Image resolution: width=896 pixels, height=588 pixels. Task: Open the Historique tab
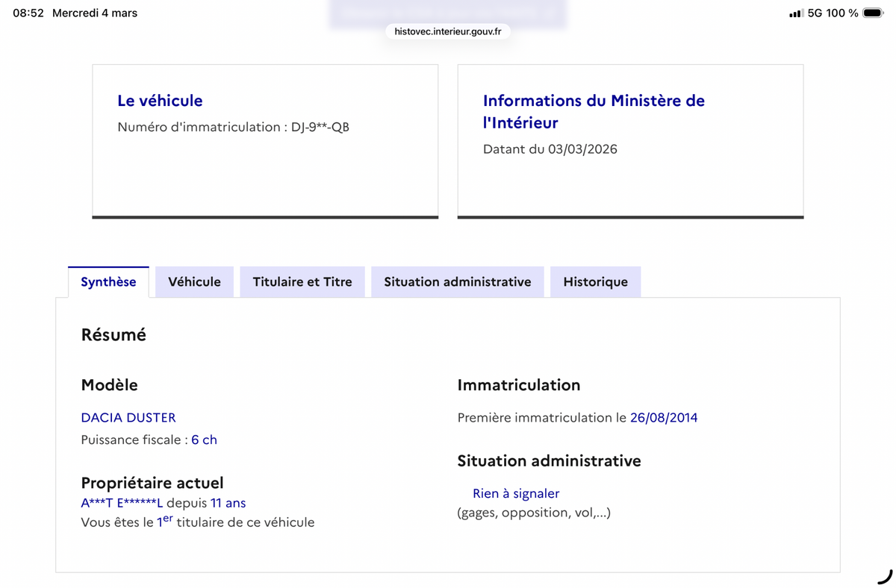tap(595, 282)
